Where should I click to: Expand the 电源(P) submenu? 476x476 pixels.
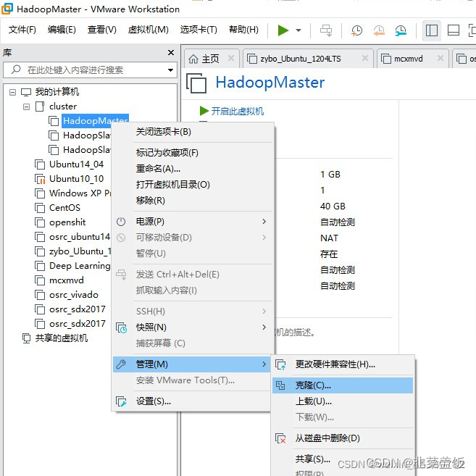point(193,222)
